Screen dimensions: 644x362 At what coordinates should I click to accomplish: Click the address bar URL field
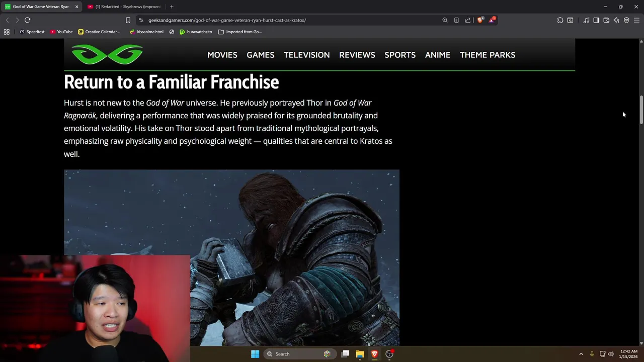click(x=292, y=20)
